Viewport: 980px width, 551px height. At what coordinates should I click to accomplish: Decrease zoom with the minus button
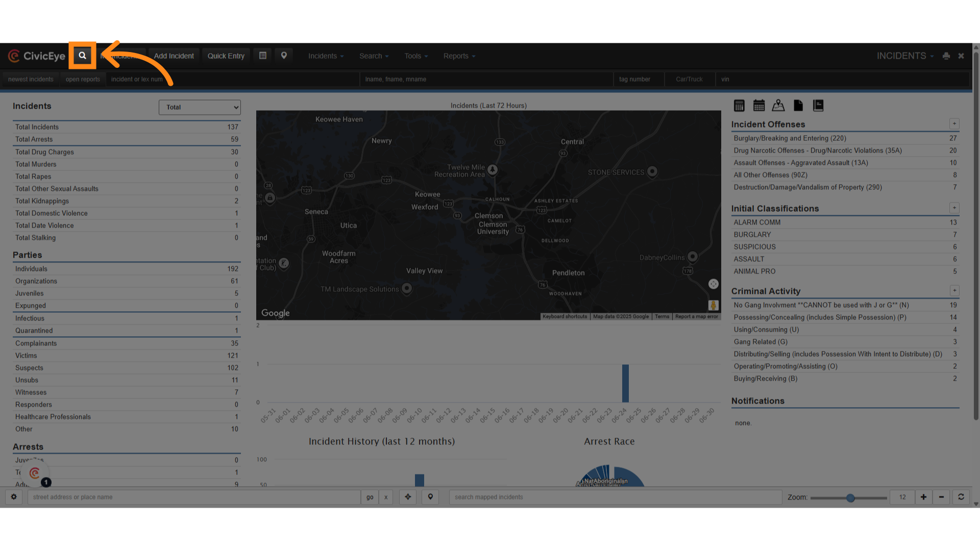(941, 497)
